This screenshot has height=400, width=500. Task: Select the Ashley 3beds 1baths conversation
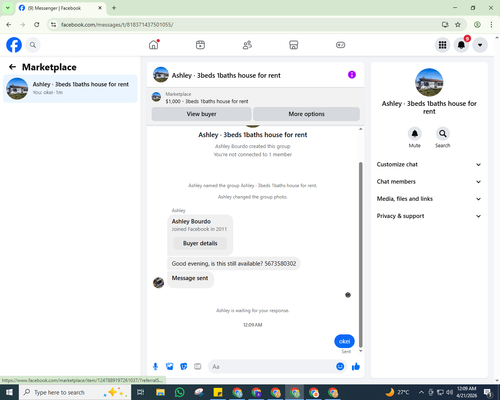70,88
